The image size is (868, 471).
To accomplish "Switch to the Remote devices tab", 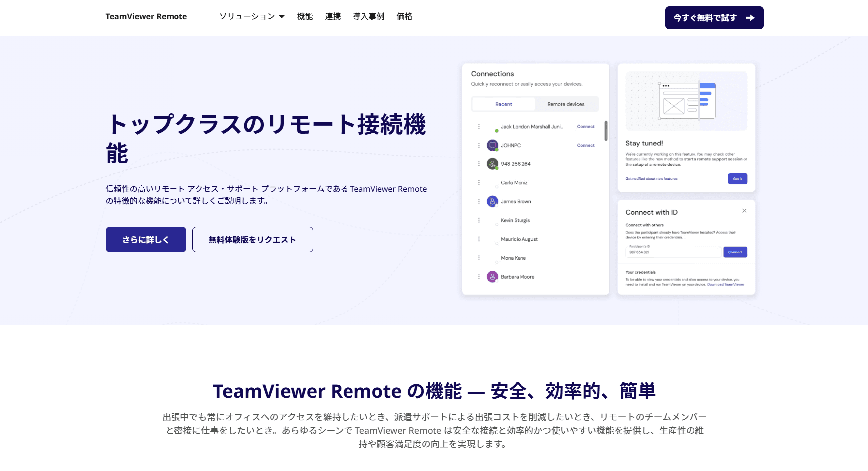I will [566, 104].
